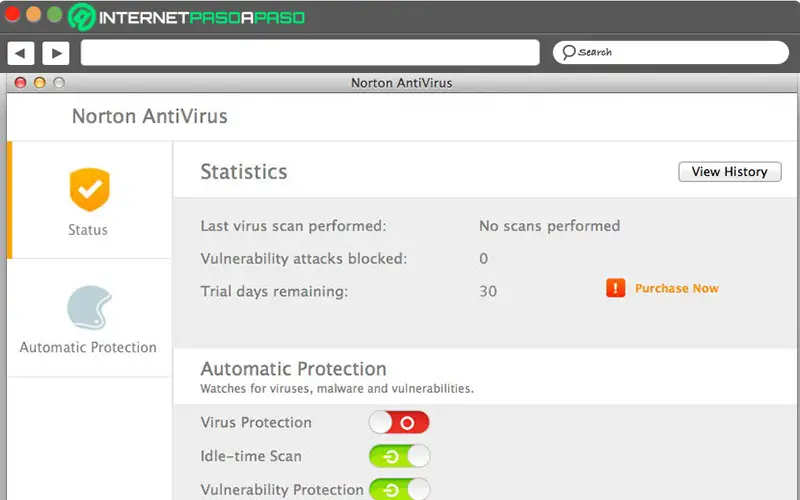Click the wide address bar field

click(312, 52)
